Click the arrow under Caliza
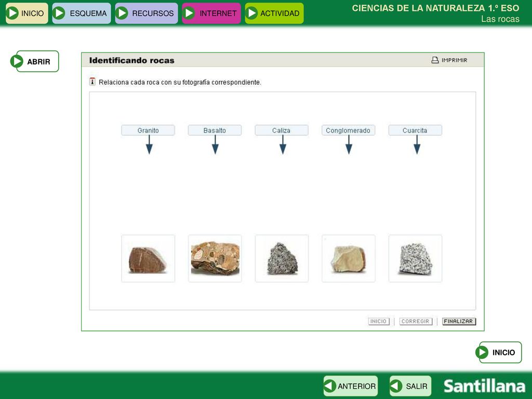Viewport: 532px width, 399px height. point(283,145)
